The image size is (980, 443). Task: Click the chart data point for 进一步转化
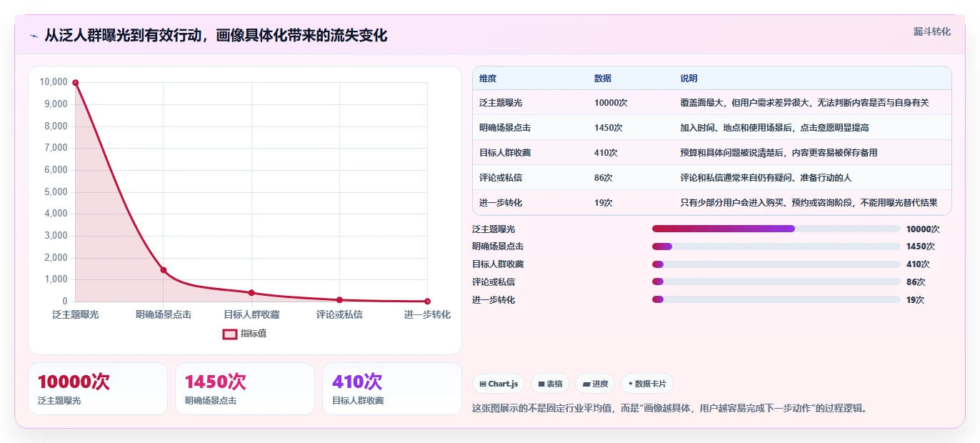[x=427, y=302]
